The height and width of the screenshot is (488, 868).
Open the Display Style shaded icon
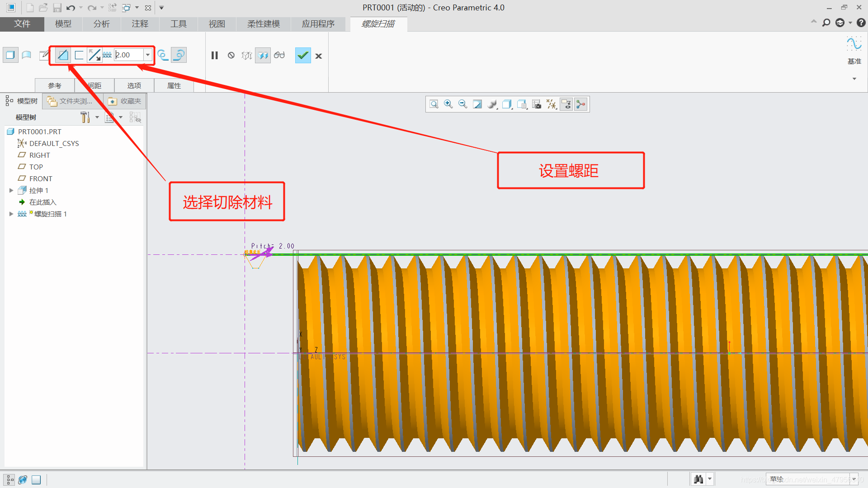(x=492, y=104)
